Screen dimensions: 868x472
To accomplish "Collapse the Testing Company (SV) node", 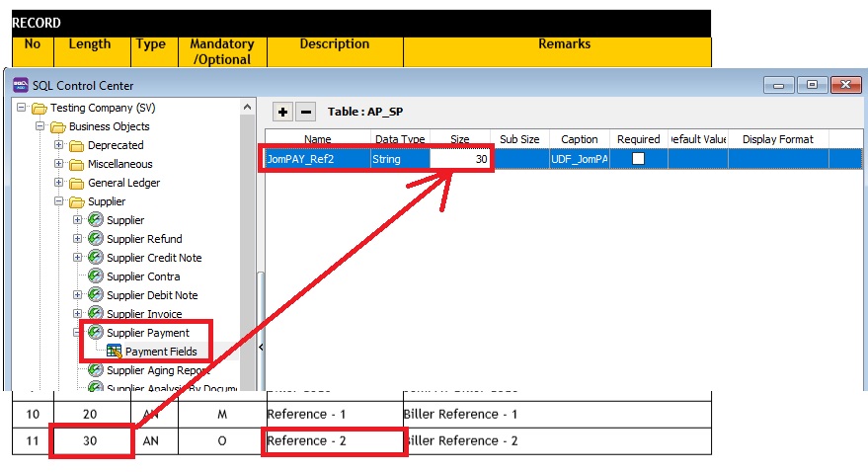I will (x=22, y=108).
